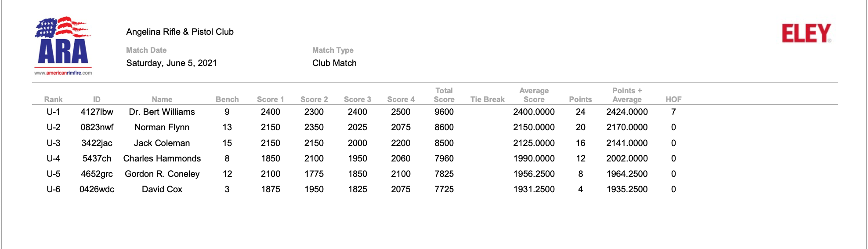
Task: Select the Dr. Bert Williams name cell
Action: point(162,112)
